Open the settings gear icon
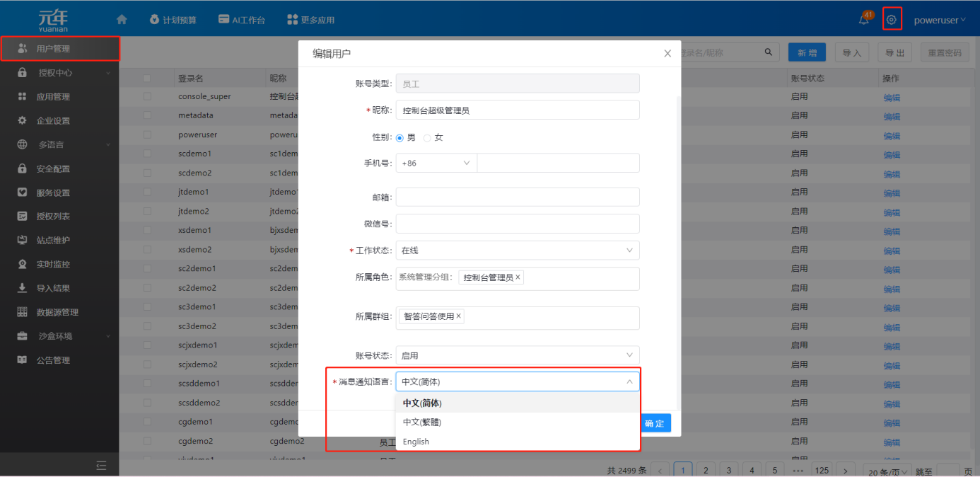This screenshot has height=477, width=980. [x=892, y=20]
